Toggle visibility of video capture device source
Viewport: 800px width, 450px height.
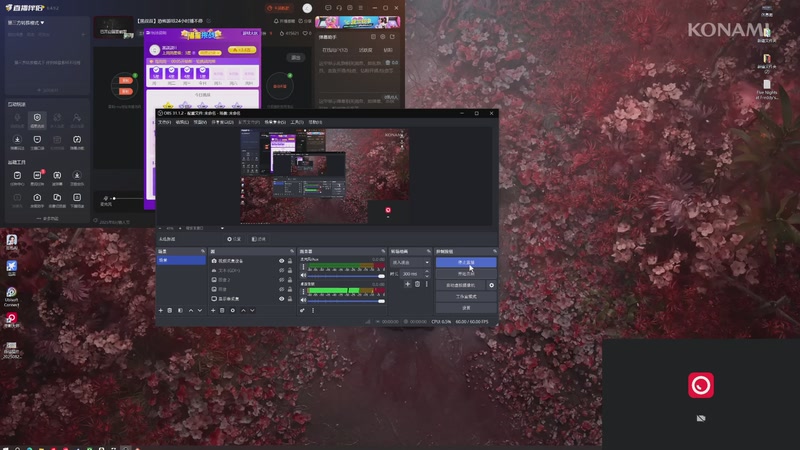click(282, 261)
